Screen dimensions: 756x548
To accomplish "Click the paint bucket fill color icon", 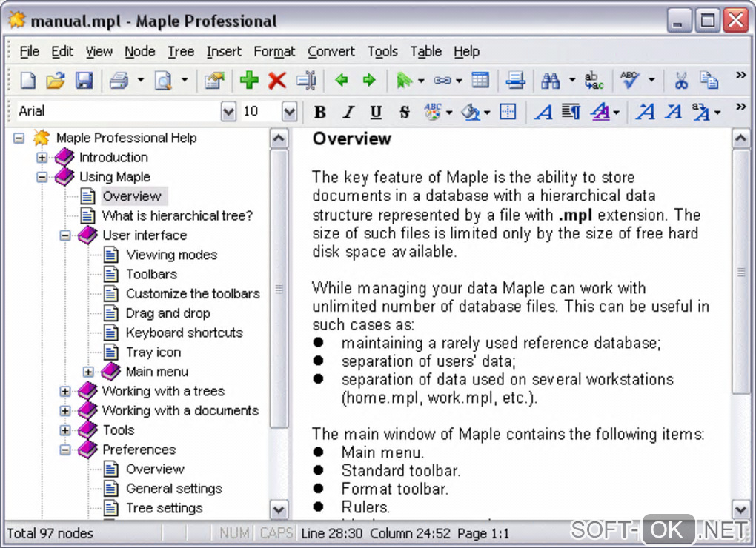I will 471,112.
